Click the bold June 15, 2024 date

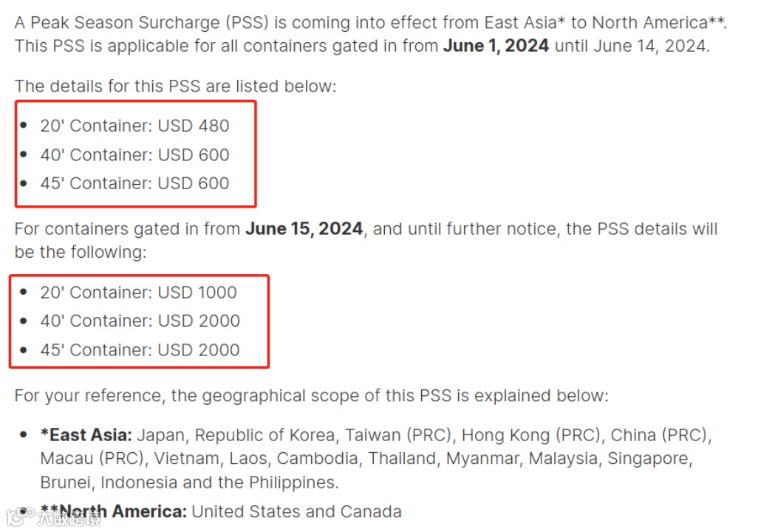point(304,229)
